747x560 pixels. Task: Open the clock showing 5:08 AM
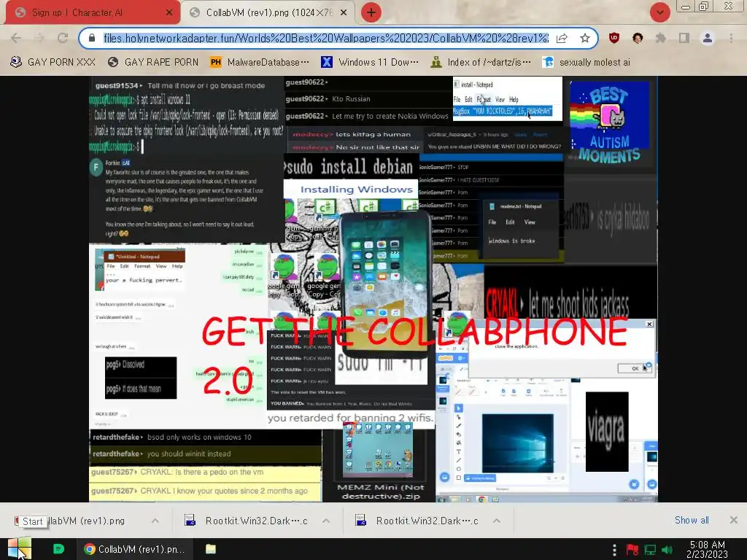point(707,549)
